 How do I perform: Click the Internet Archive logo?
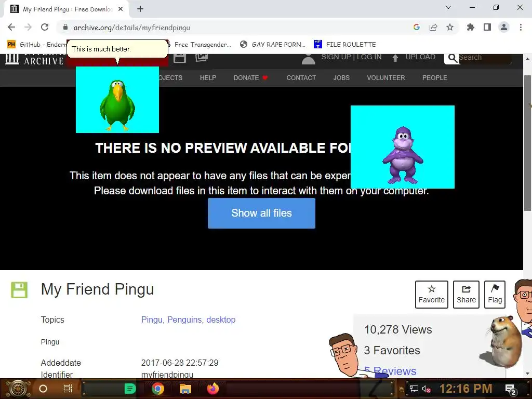[x=35, y=59]
